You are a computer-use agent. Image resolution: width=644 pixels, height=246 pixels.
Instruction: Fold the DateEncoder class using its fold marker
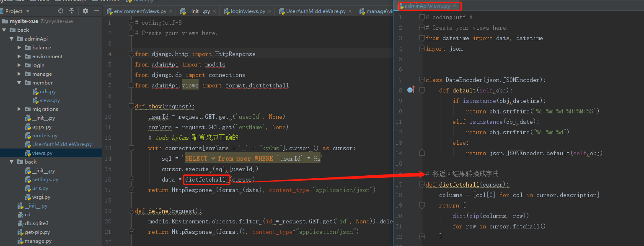coord(422,79)
